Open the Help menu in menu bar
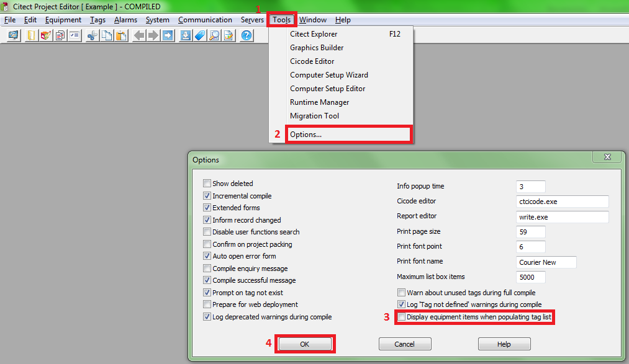Screen dimensions: 629x364 [343, 20]
